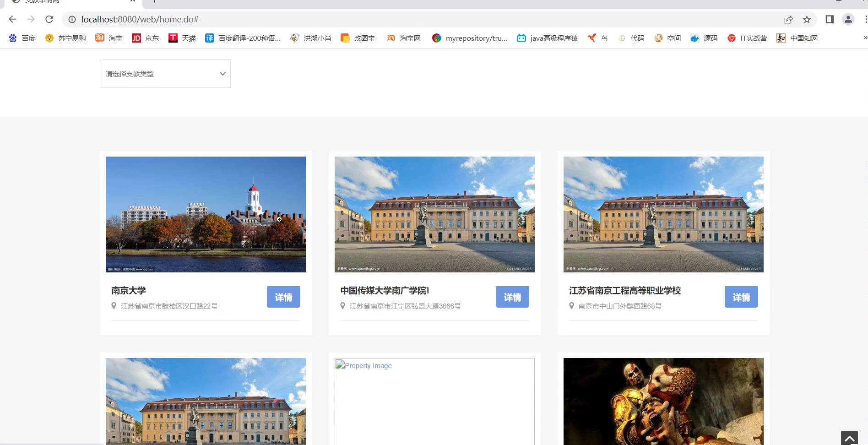
Task: Bookmark this page with star icon
Action: (807, 19)
